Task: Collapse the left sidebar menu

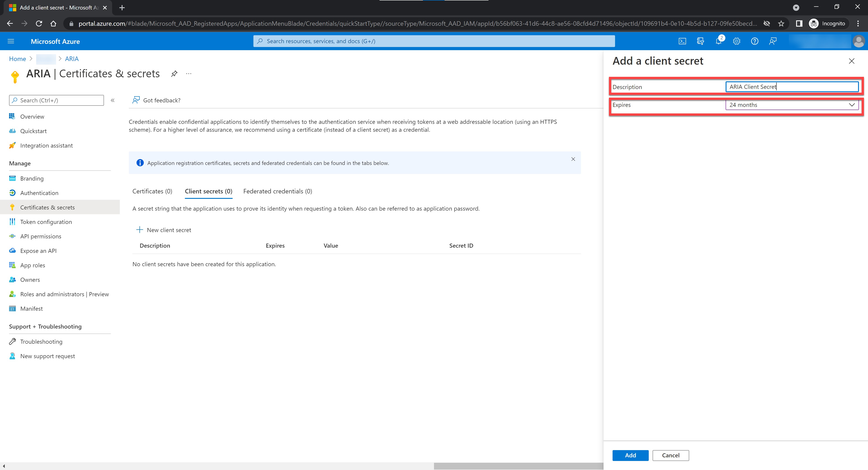Action: (113, 100)
